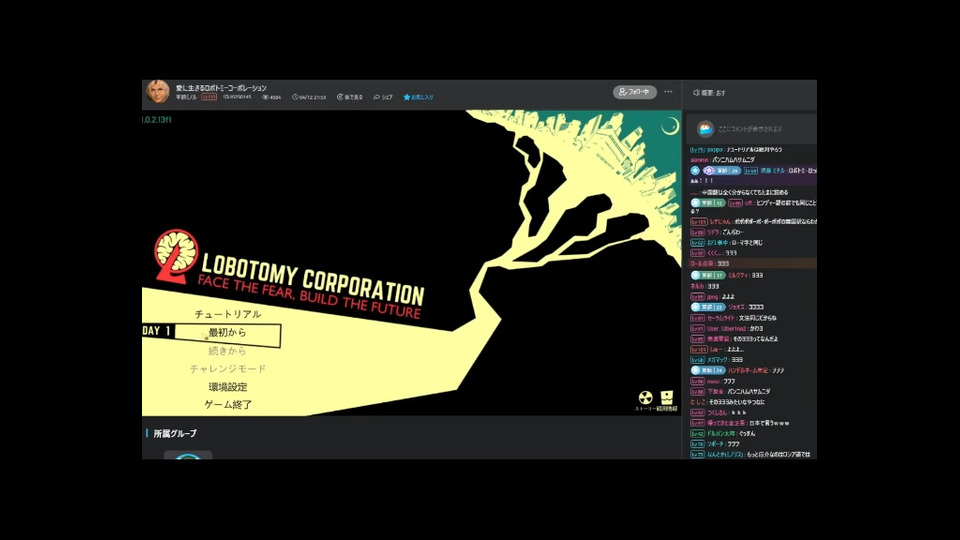Click the announcement speaker icon
This screenshot has width=960, height=540.
pyautogui.click(x=696, y=93)
